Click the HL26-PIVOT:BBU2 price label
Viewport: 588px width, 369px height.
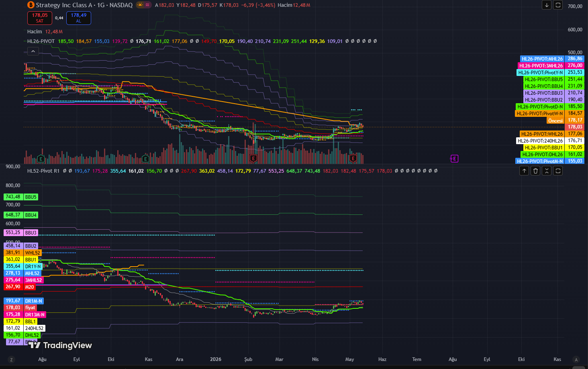pyautogui.click(x=553, y=100)
